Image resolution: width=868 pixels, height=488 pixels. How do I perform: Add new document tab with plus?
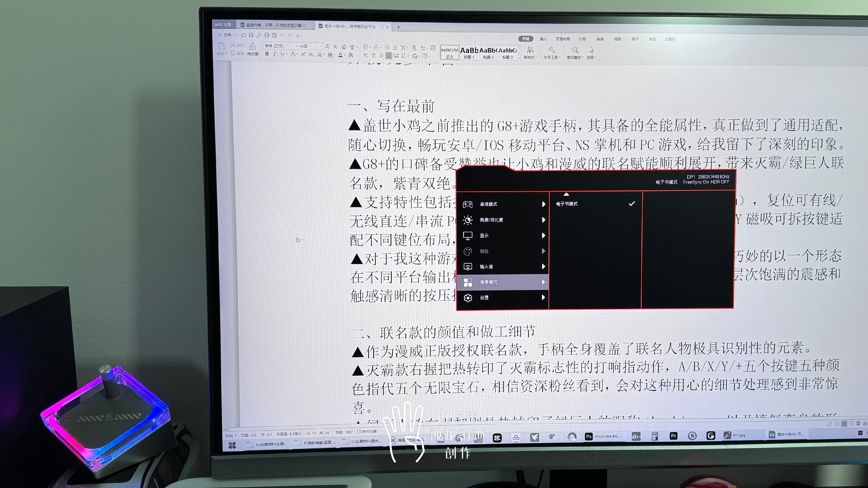[x=398, y=27]
